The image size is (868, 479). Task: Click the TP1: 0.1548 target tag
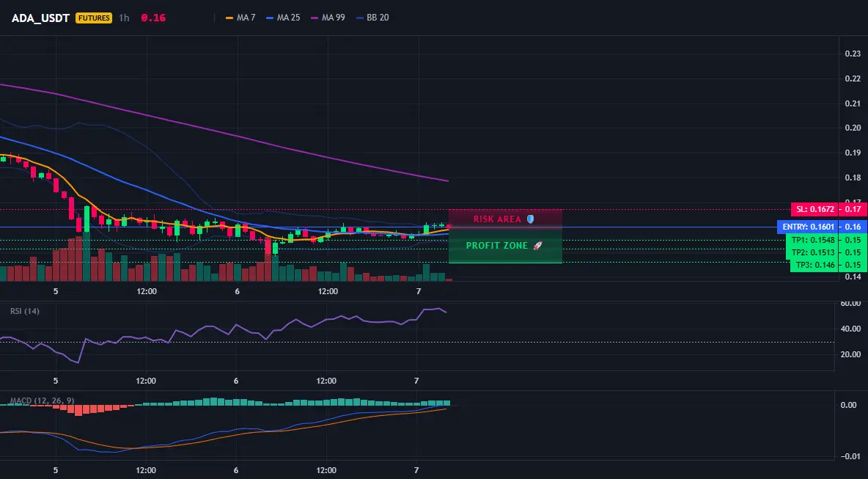(x=812, y=241)
